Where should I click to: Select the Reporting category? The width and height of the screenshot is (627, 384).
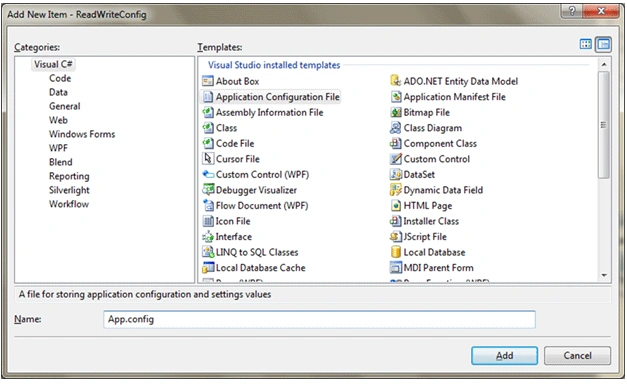[x=69, y=176]
